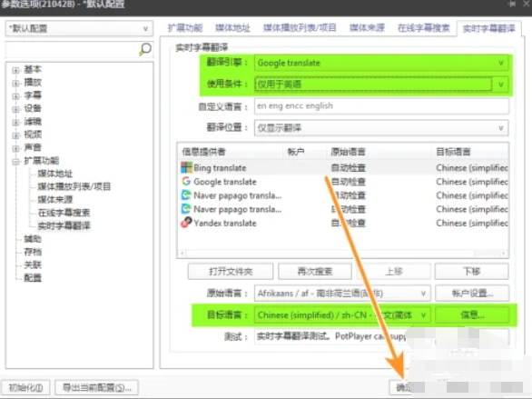Open the 翻译位置 dropdown
This screenshot has width=532, height=399.
tap(381, 128)
